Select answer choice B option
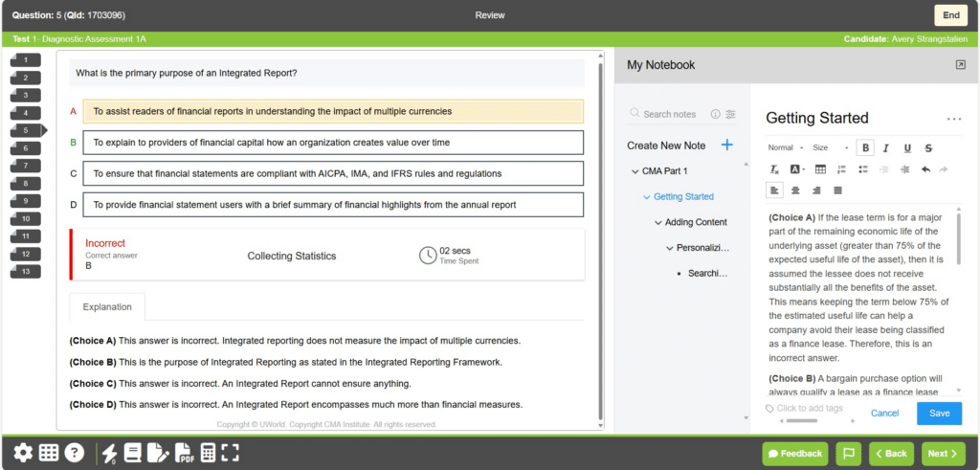The height and width of the screenshot is (470, 980). click(x=333, y=143)
